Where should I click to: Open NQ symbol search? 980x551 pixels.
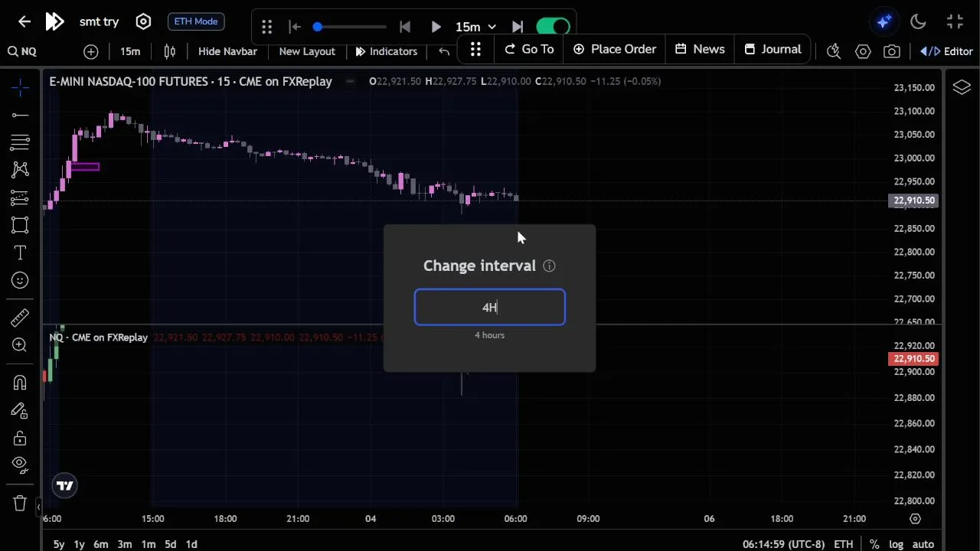22,51
